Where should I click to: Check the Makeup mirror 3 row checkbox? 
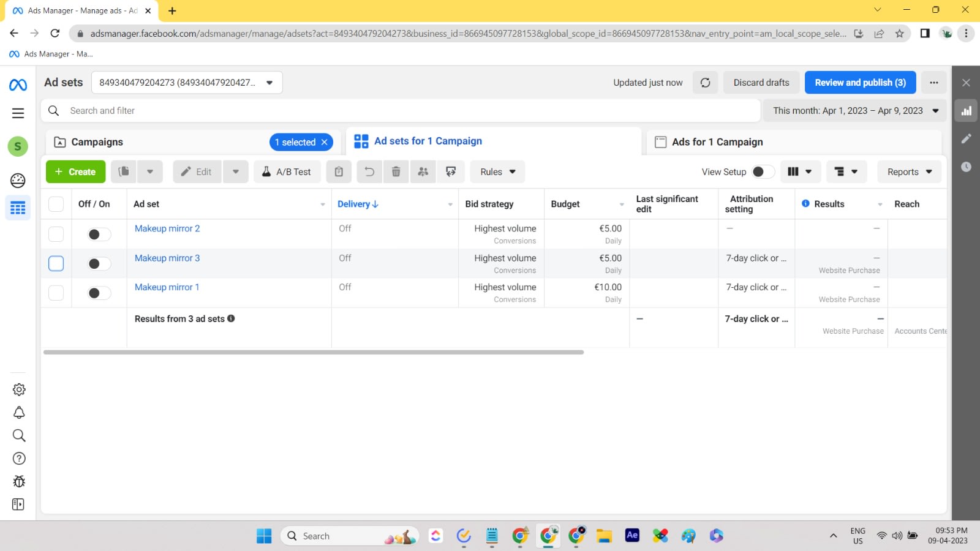tap(56, 263)
